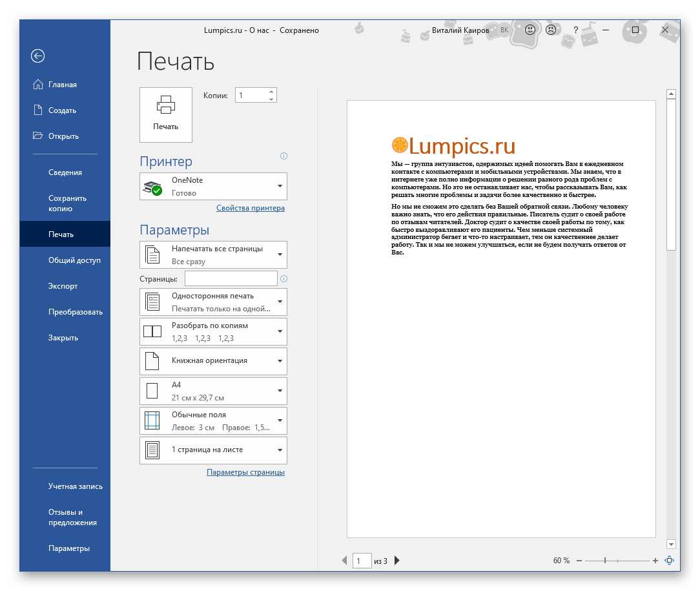700x591 pixels.
Task: Click the large Print button with printer icon
Action: point(166,114)
